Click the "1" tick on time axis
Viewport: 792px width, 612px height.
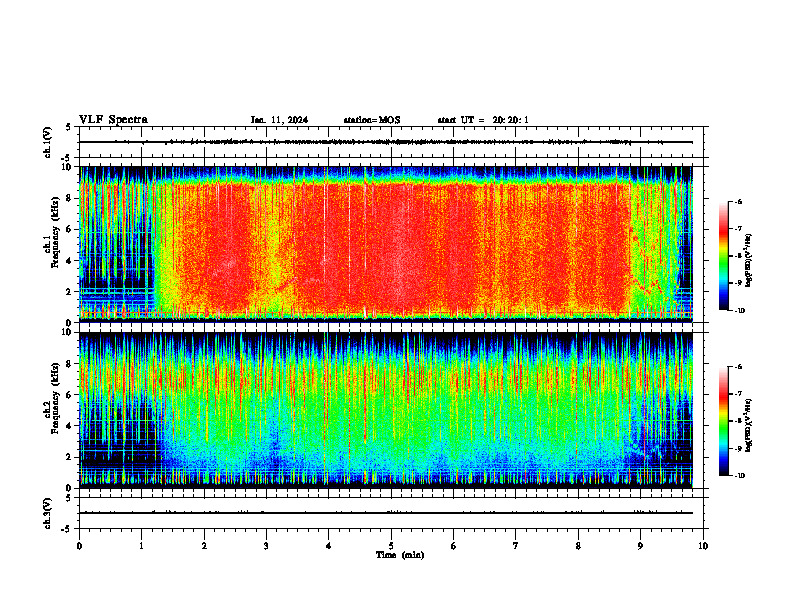pyautogui.click(x=141, y=546)
